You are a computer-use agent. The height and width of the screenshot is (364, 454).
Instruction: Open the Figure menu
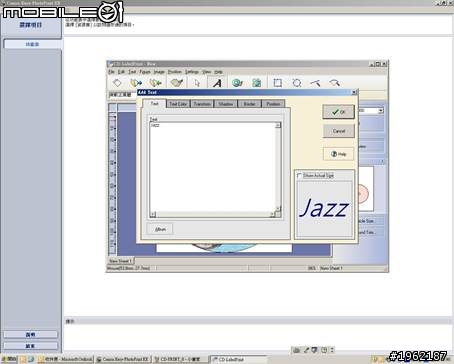(145, 72)
